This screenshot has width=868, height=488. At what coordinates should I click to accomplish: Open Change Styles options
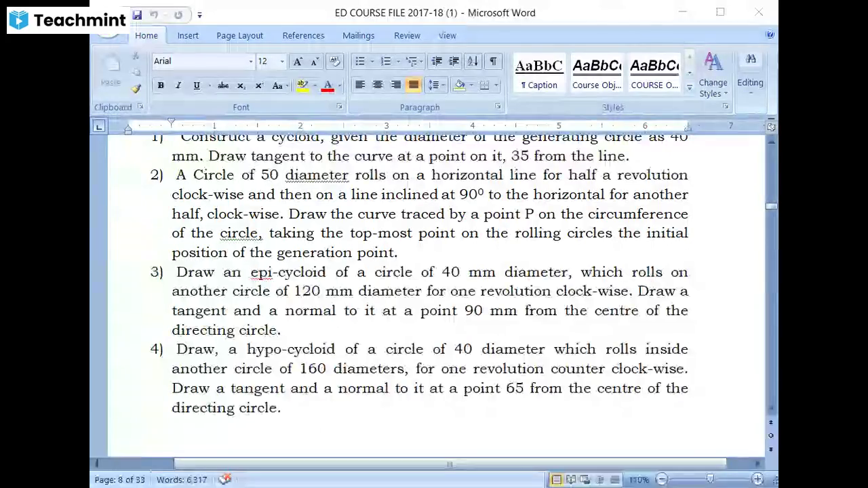coord(713,75)
